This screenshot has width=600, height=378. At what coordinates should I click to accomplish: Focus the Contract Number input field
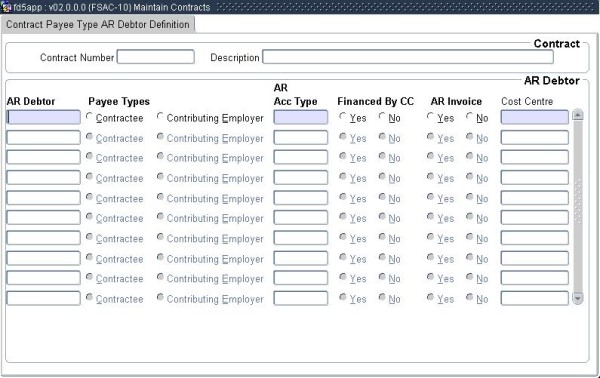(x=155, y=57)
